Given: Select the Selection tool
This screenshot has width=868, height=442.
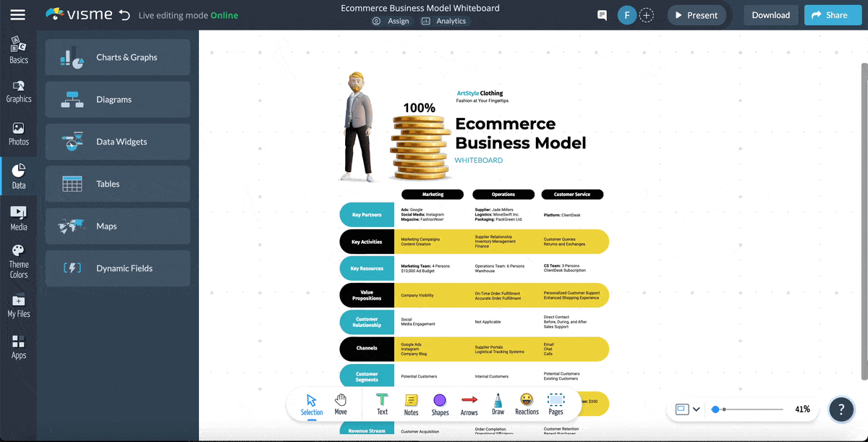Looking at the screenshot, I should [x=311, y=404].
